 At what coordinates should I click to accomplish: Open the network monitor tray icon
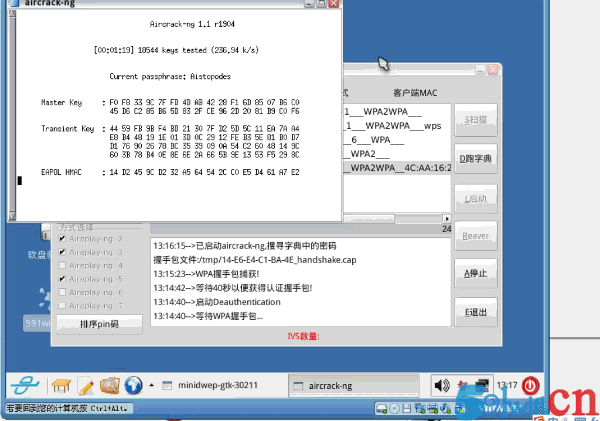pos(482,385)
